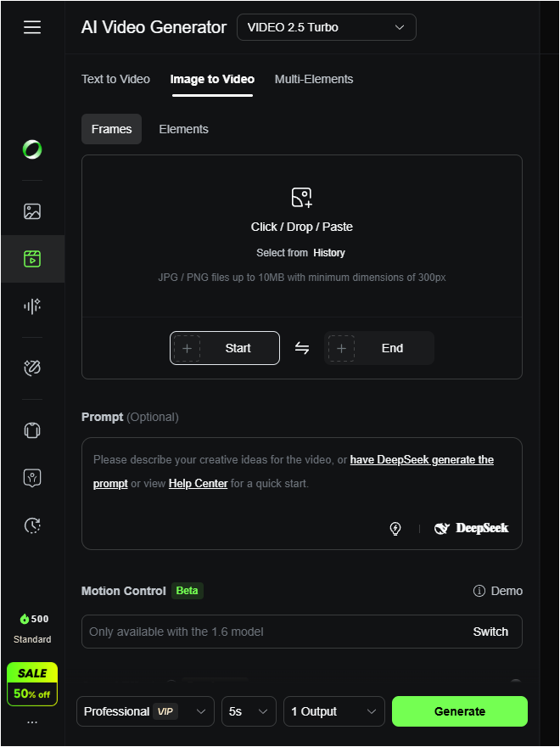Screen dimensions: 560x747
Task: Open the hamburger menu icon
Action: (x=32, y=27)
